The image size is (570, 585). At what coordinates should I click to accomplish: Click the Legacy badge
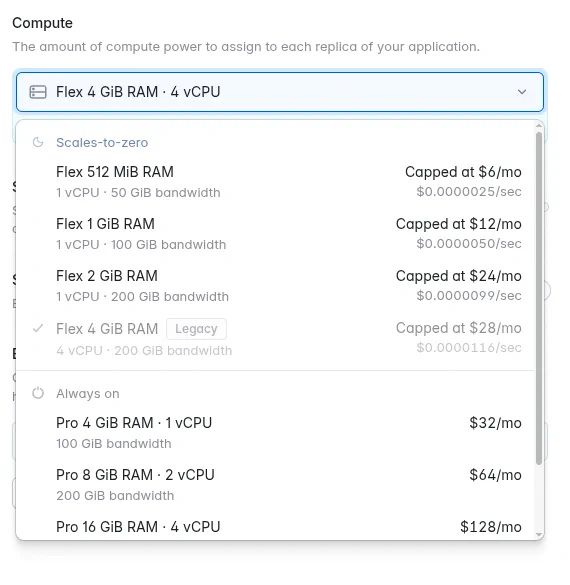coord(196,329)
